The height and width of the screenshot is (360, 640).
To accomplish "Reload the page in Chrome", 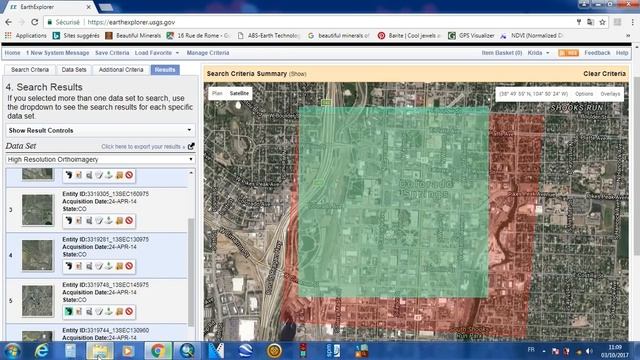I will pyautogui.click(x=35, y=22).
